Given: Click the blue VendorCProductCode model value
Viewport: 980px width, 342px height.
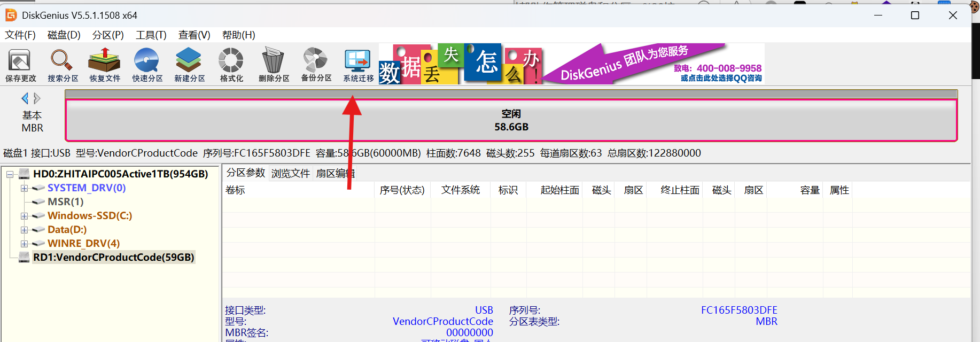Looking at the screenshot, I should 443,321.
